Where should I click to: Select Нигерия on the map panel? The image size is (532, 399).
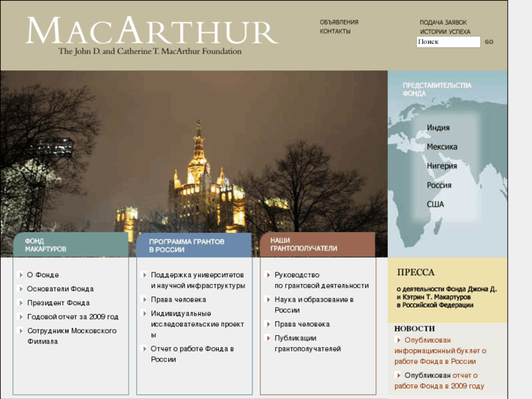point(442,165)
